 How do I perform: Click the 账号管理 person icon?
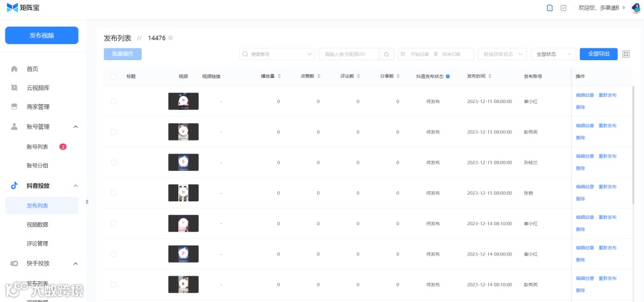(14, 126)
